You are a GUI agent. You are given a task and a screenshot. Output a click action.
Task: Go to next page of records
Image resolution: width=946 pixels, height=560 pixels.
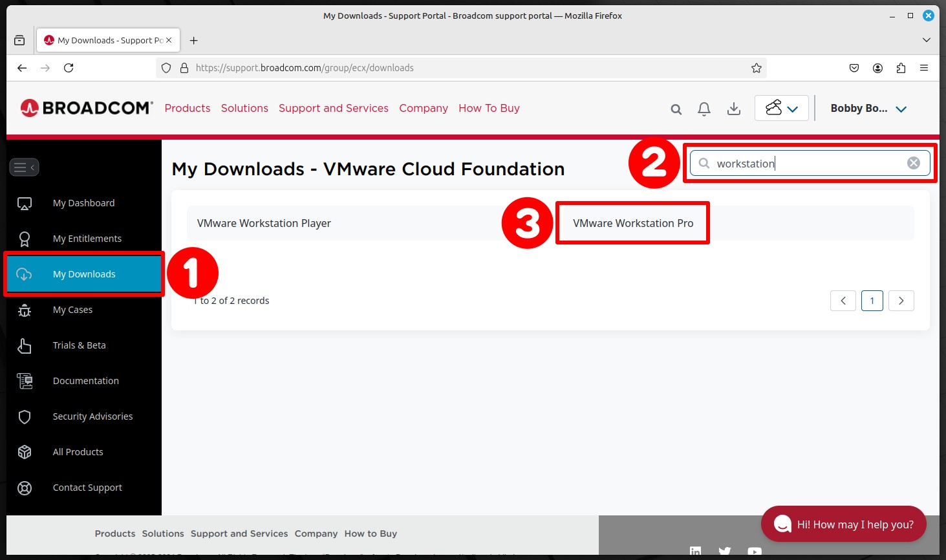pyautogui.click(x=901, y=301)
